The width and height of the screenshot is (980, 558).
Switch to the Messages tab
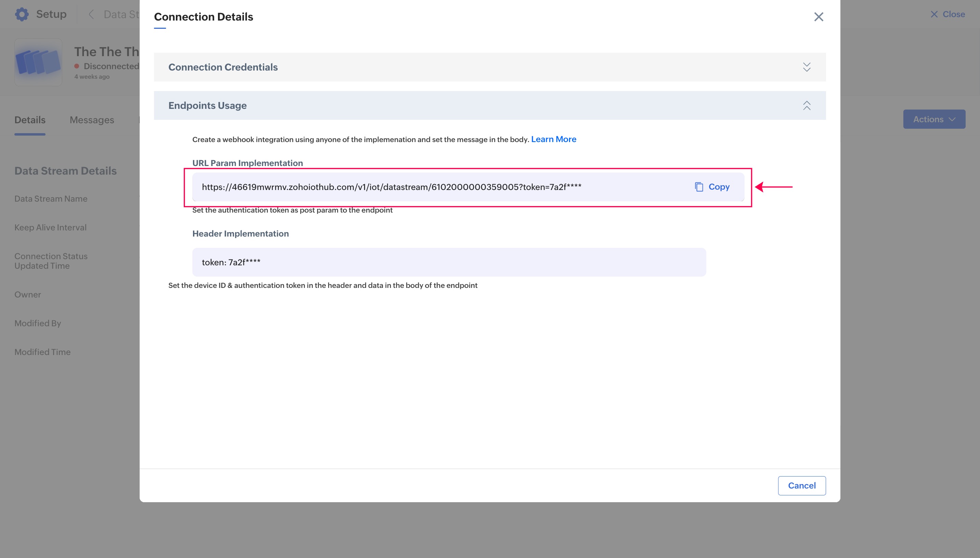pos(92,120)
